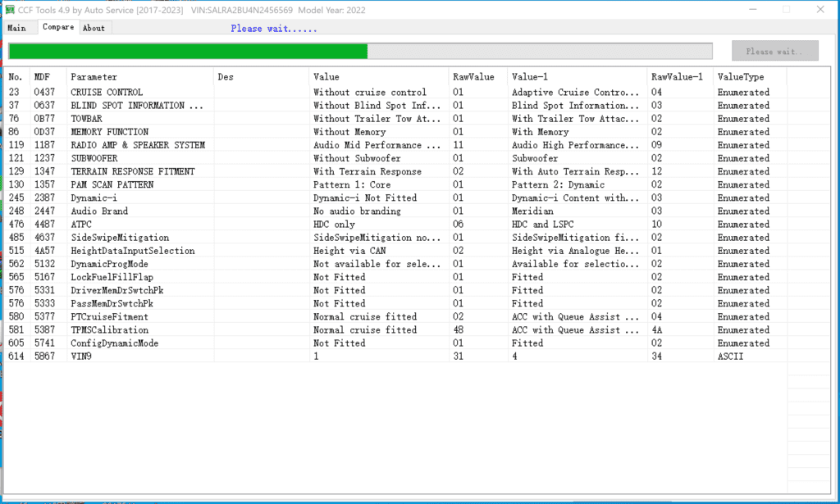Click the Value column header

pos(326,76)
